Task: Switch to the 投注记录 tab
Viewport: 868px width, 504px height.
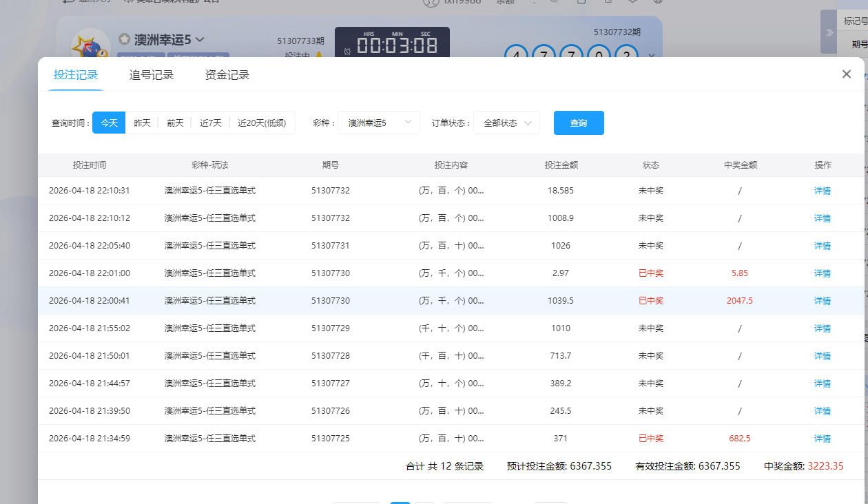Action: coord(76,75)
